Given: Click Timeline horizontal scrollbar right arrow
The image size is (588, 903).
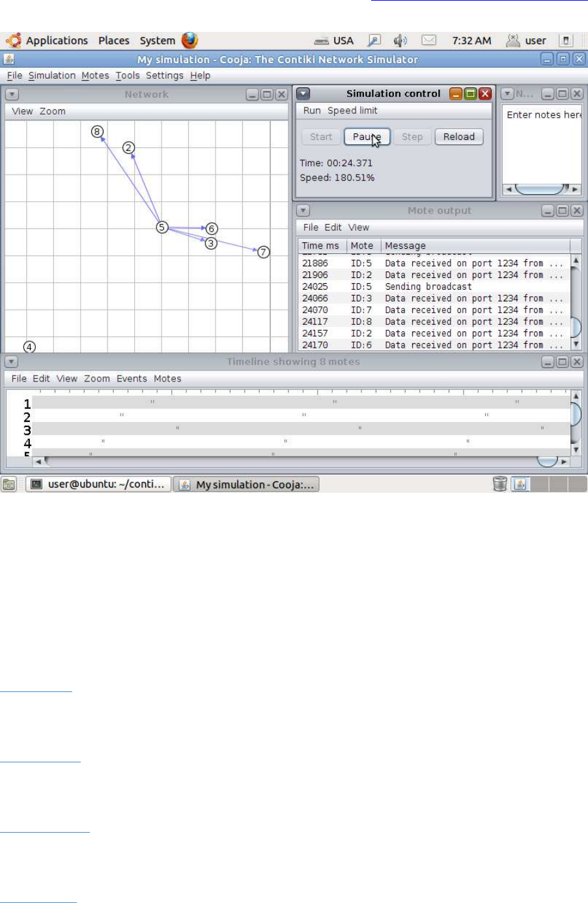Looking at the screenshot, I should click(564, 462).
